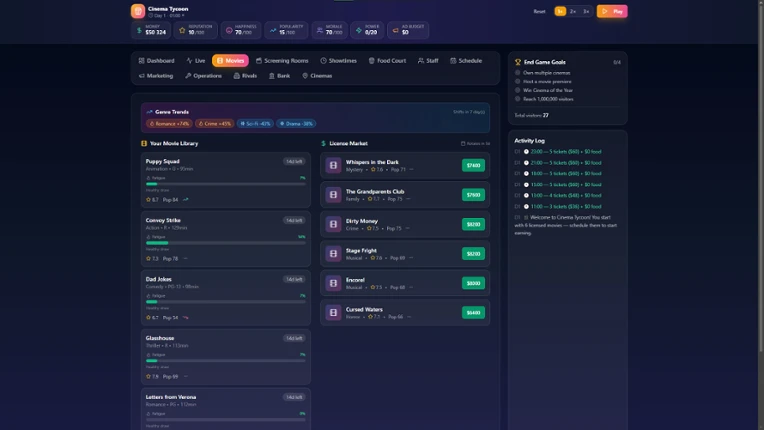This screenshot has width=764, height=430.
Task: Click the circle beside Host a movie premiere
Action: [517, 81]
